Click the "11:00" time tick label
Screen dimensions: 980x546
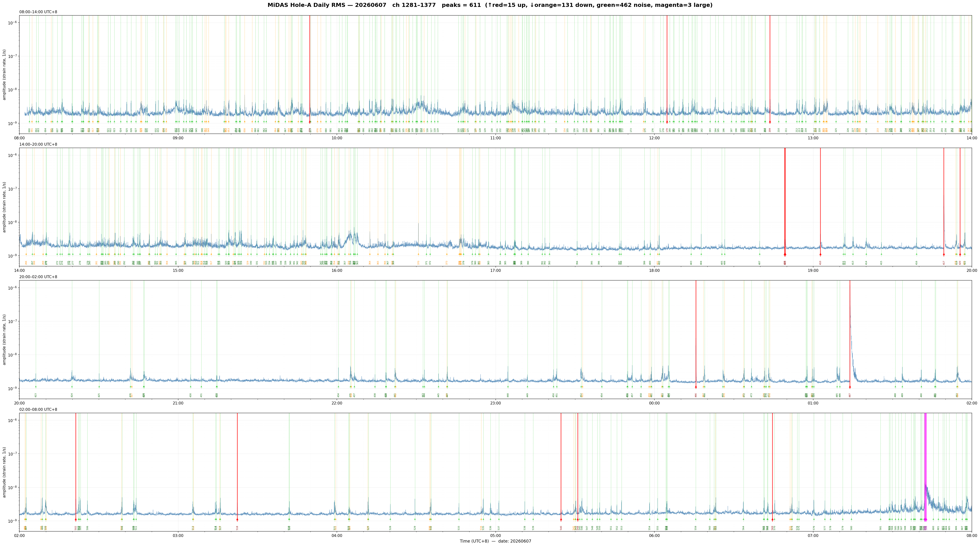click(x=495, y=138)
